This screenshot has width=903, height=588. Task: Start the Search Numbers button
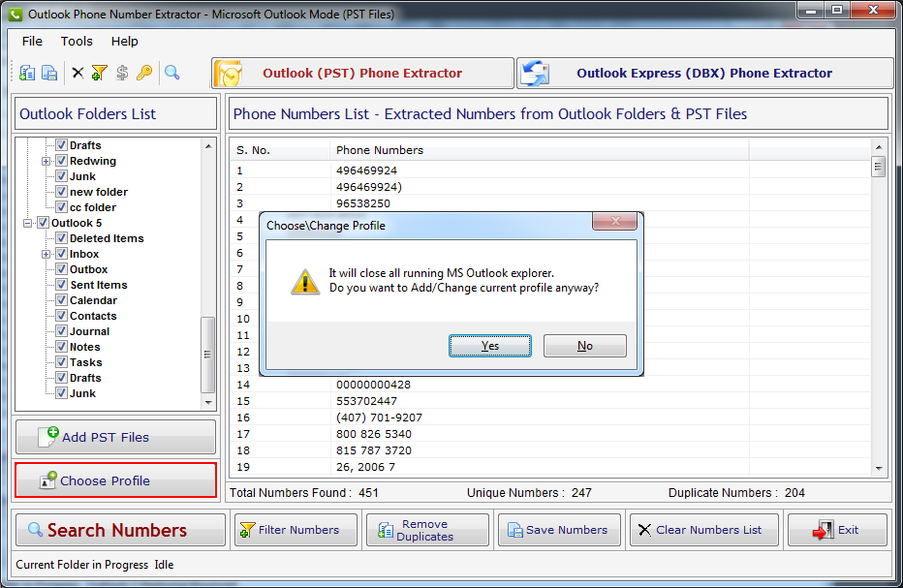point(120,530)
